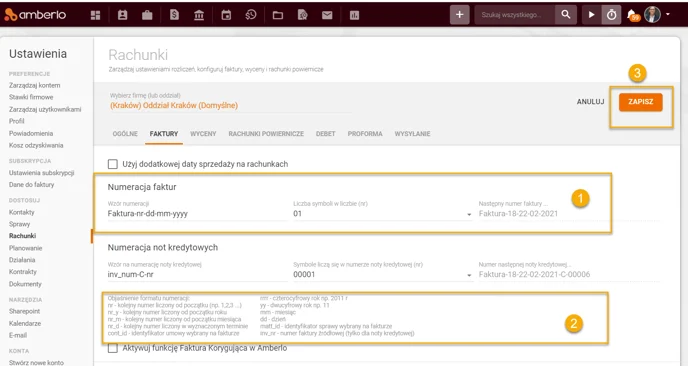Click the ANULUJ cancel button
The width and height of the screenshot is (688, 366).
pyautogui.click(x=590, y=102)
